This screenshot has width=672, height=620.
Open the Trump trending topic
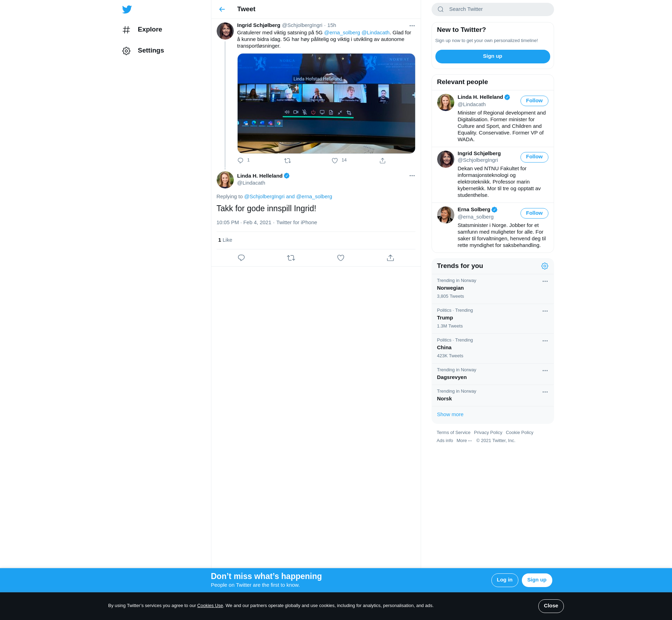click(x=492, y=319)
